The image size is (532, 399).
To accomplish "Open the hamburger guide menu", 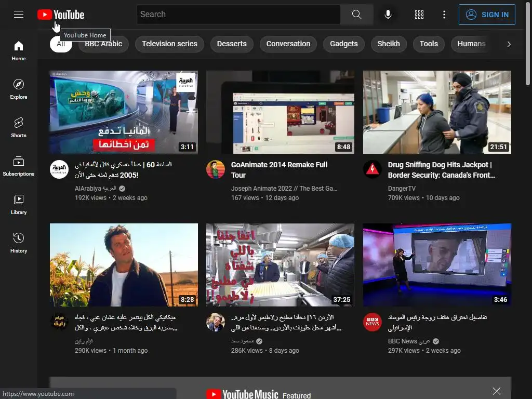I will coord(19,14).
